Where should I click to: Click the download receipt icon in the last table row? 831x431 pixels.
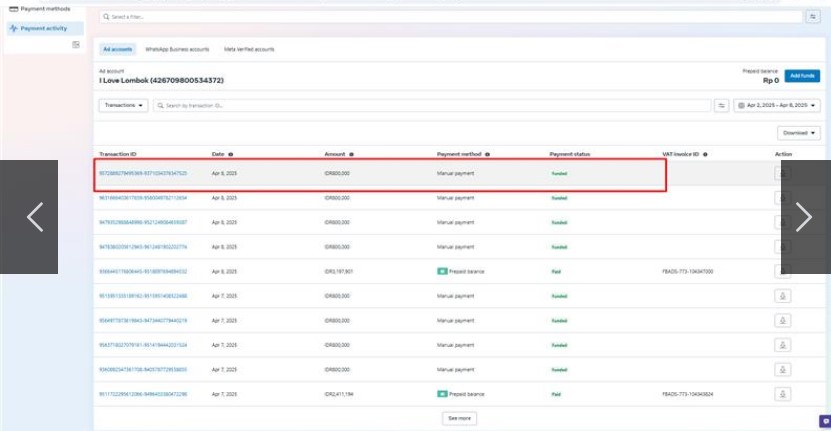click(x=783, y=394)
